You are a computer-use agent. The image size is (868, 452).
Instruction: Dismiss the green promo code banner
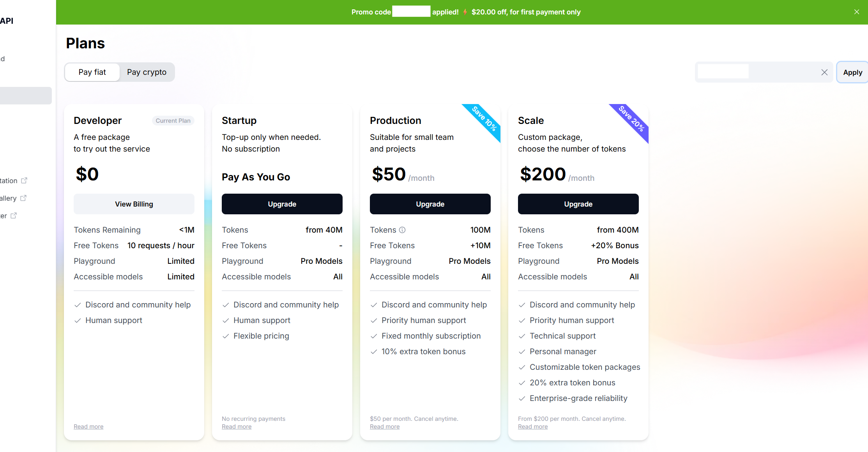pos(856,12)
